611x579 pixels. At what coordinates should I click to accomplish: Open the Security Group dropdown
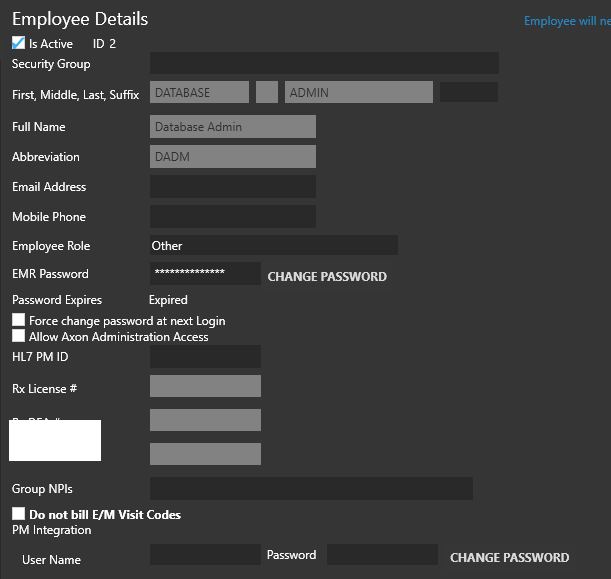[x=324, y=63]
